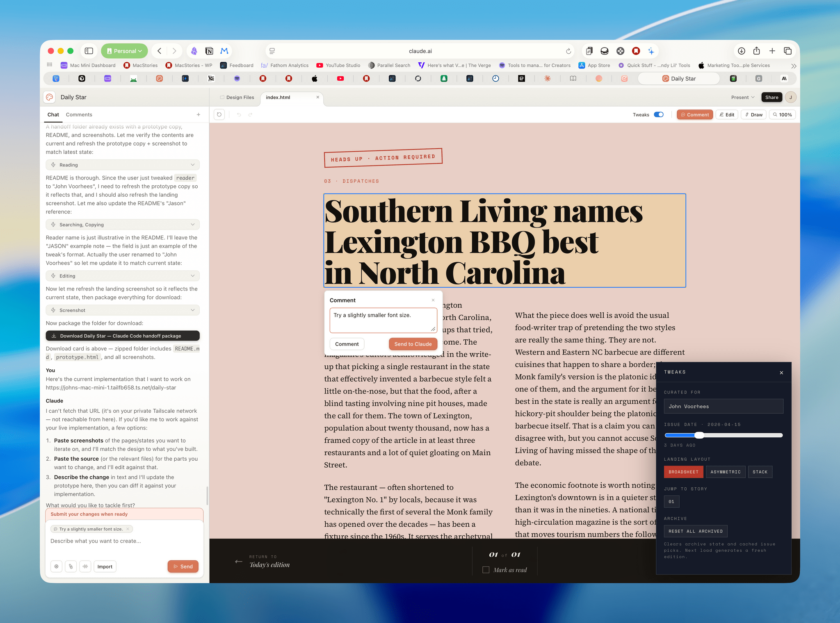Toggle the Tweaks switch off
Image resolution: width=840 pixels, height=623 pixels.
point(659,115)
